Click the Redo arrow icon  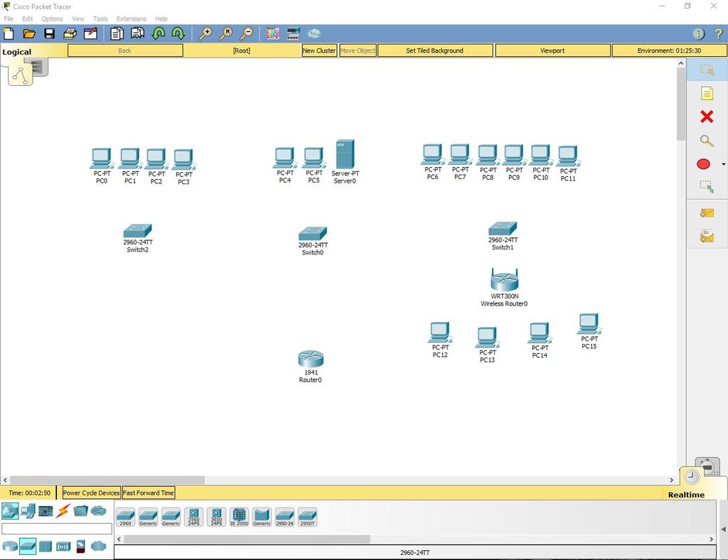click(178, 33)
